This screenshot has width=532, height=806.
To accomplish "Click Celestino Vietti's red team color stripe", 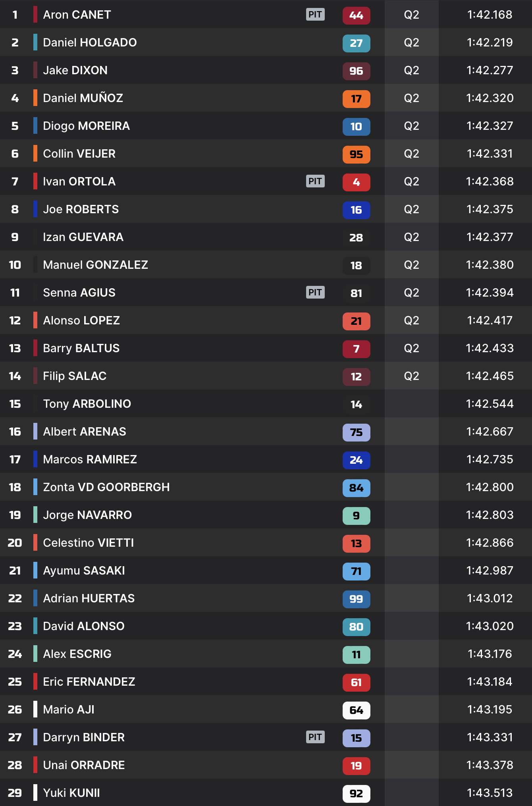I will [x=35, y=543].
